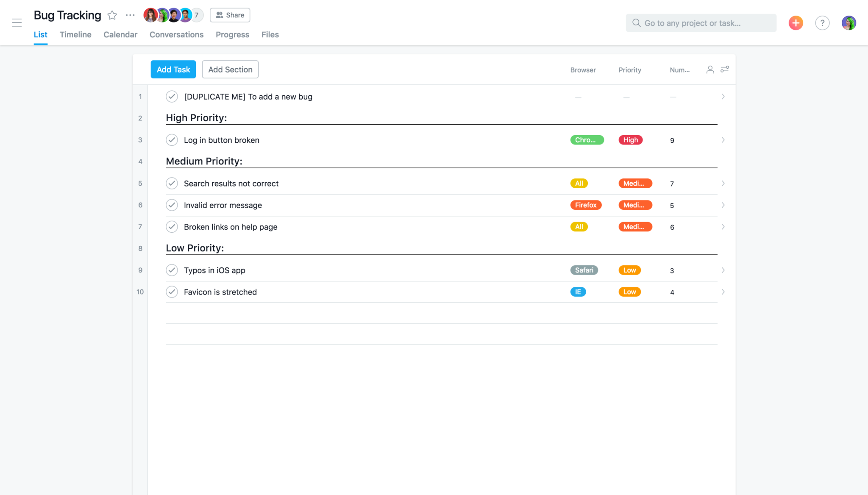Toggle completion checkbox for Typos in iOS app

pos(172,270)
